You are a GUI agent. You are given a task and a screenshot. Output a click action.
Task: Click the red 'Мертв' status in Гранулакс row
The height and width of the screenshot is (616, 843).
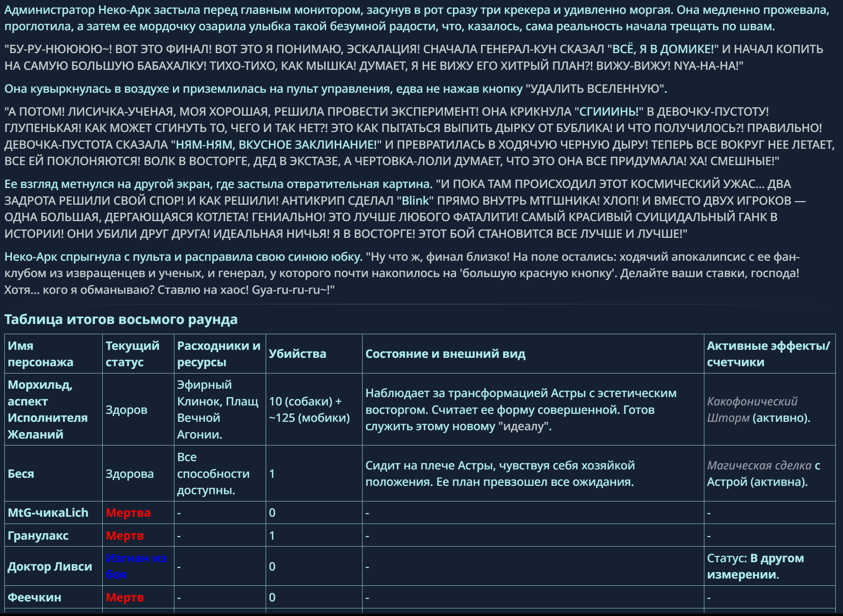124,536
